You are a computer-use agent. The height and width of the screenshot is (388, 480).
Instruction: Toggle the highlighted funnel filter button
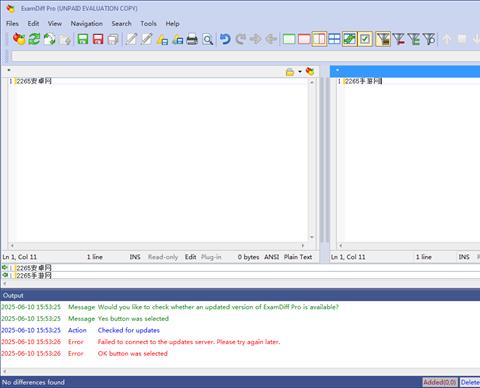[x=383, y=39]
